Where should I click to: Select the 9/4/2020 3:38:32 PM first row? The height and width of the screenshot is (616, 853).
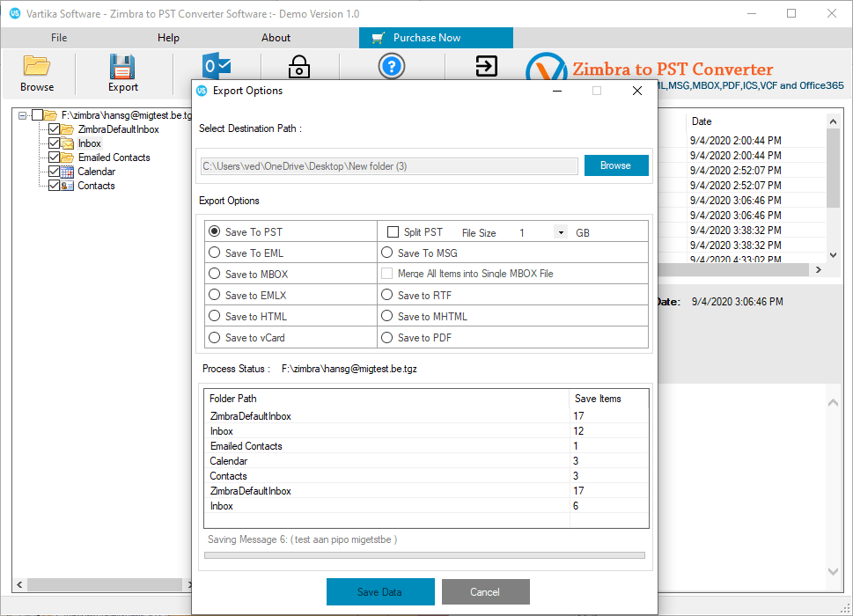coord(742,230)
